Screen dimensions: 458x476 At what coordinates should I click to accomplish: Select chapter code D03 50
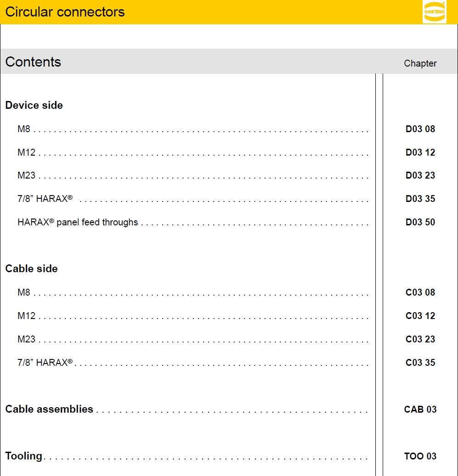pyautogui.click(x=420, y=222)
